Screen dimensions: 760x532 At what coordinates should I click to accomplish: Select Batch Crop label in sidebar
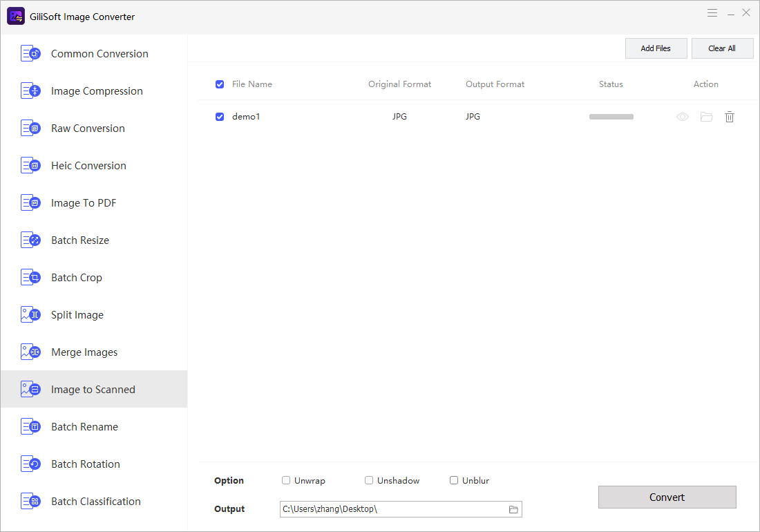pos(77,278)
